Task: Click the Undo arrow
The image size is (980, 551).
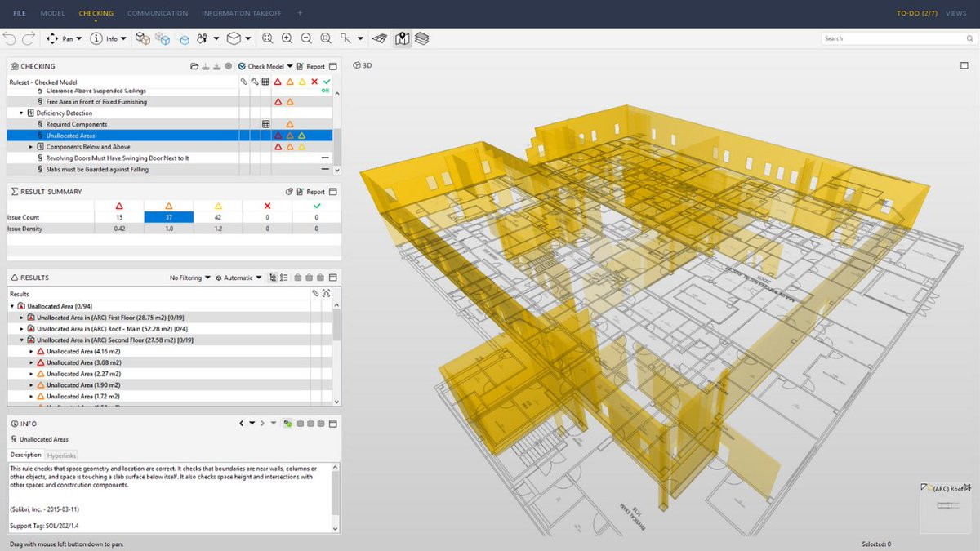Action: 10,38
